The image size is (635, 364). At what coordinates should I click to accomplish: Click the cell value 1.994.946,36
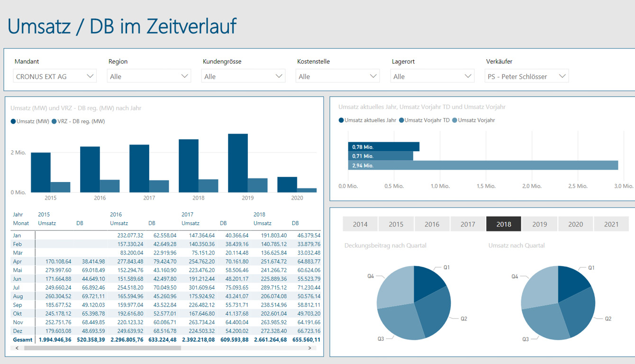coord(55,340)
